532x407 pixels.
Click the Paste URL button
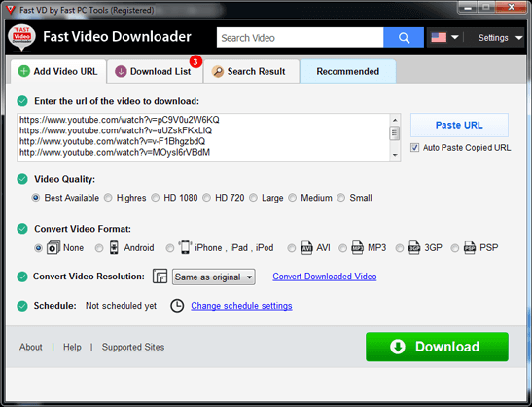[459, 125]
